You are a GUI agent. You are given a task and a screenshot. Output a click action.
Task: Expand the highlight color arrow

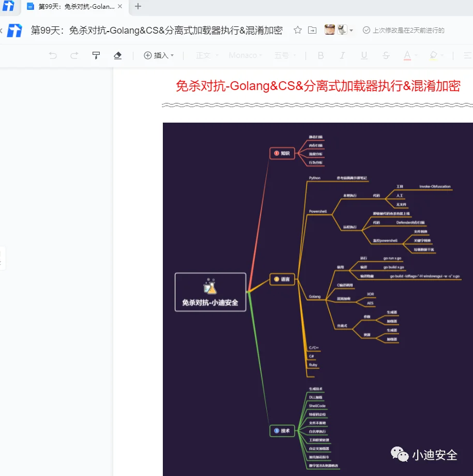(x=442, y=55)
